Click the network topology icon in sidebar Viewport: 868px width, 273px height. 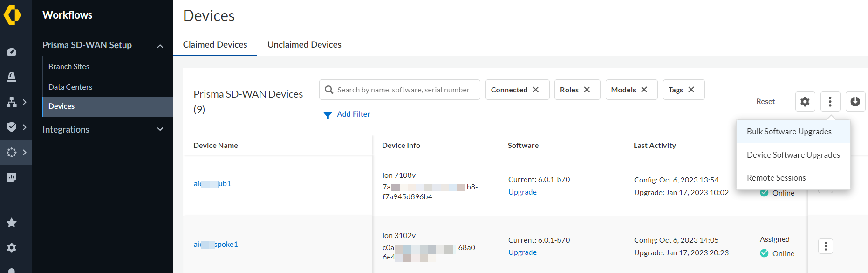point(12,102)
